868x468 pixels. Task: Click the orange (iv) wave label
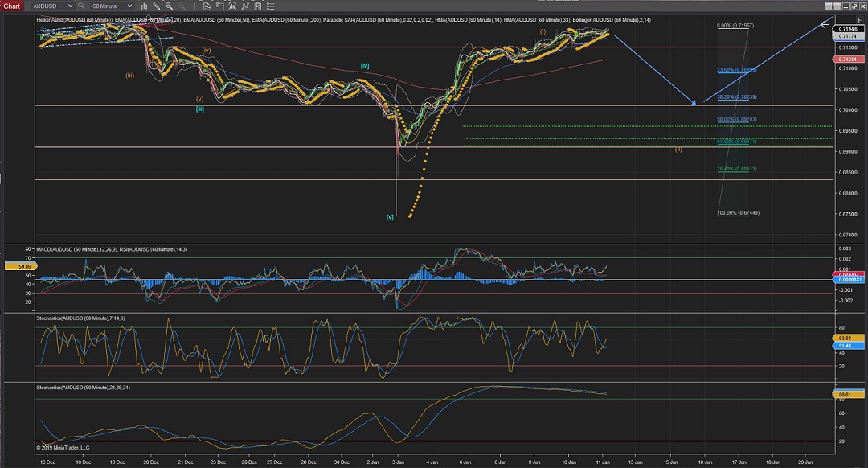pos(206,51)
